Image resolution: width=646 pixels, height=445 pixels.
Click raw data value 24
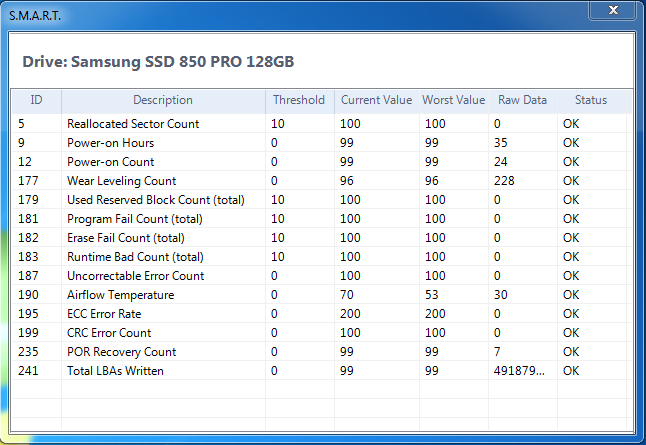tap(501, 162)
